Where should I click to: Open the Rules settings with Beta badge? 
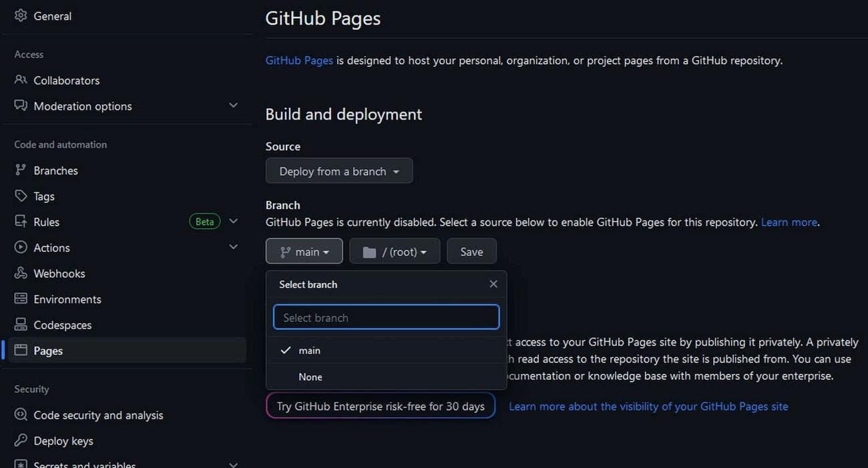[47, 221]
